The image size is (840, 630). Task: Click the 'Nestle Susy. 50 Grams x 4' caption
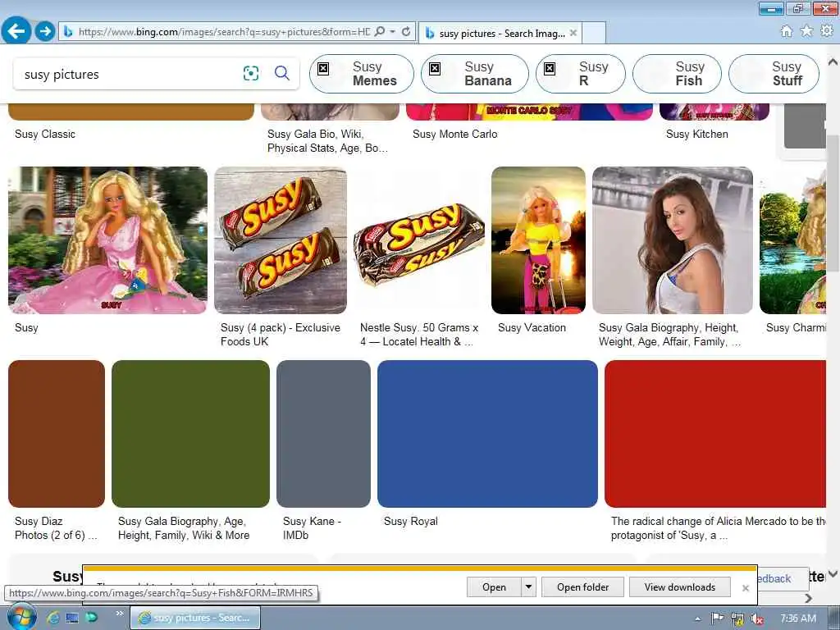[419, 335]
